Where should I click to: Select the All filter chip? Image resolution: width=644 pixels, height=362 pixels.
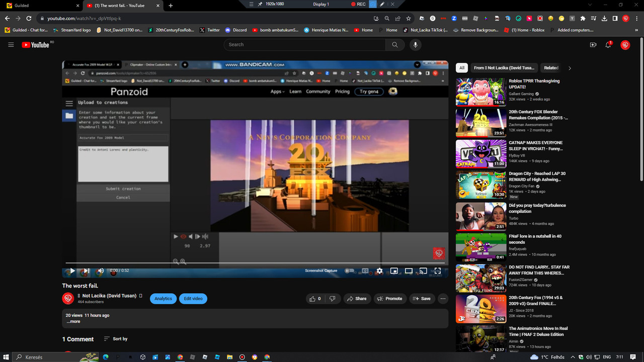point(462,68)
